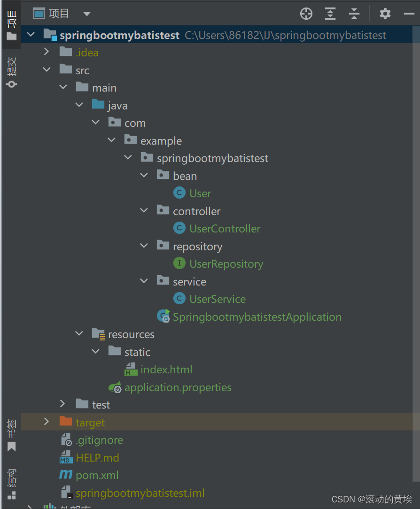Open the 项目 view dropdown arrow
Viewport: 420px width, 509px height.
(x=86, y=14)
